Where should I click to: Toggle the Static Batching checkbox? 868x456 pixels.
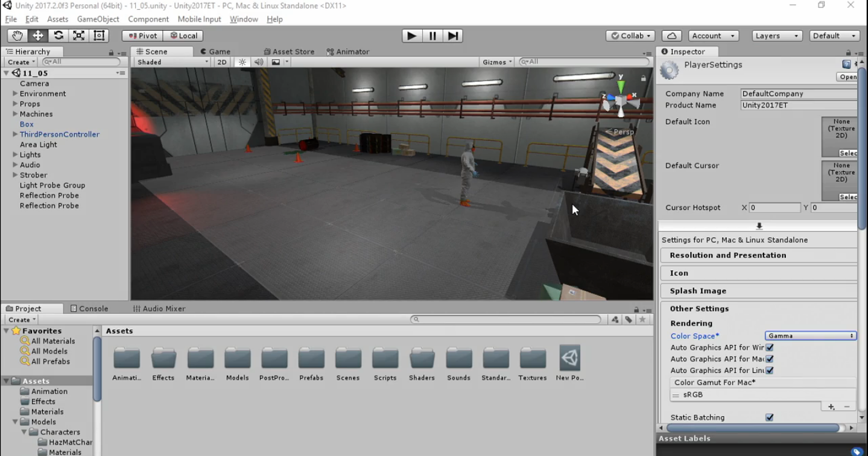click(x=769, y=417)
